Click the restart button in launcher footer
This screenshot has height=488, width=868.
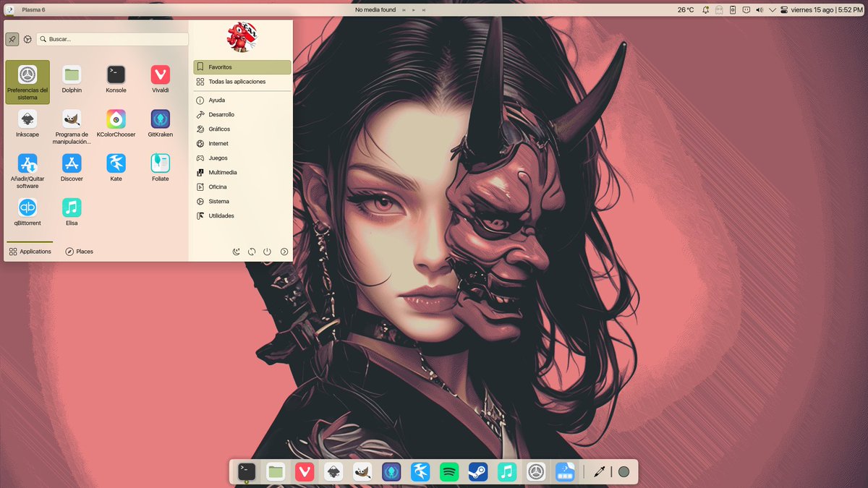coord(252,252)
